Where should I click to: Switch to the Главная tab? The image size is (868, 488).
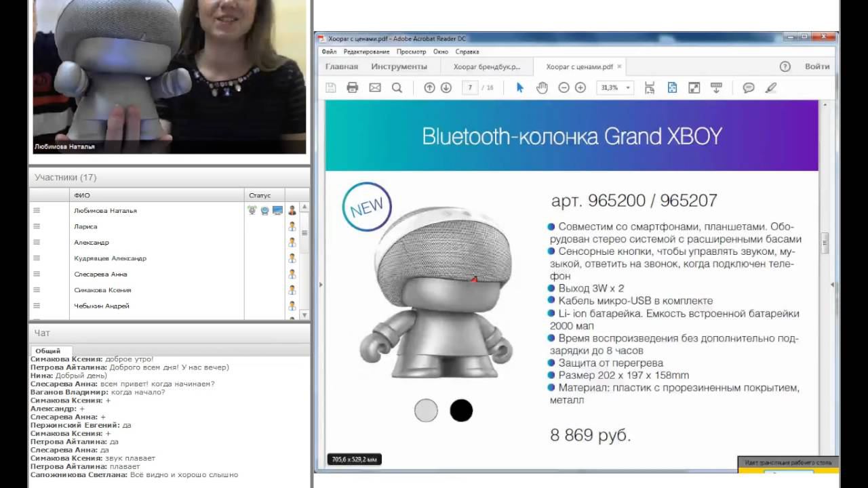[x=341, y=66]
